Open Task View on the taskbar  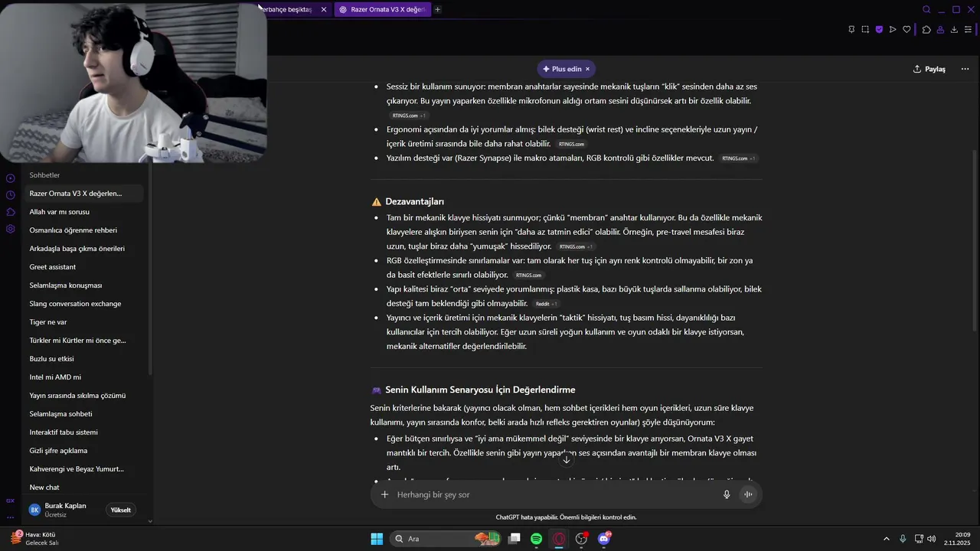[x=514, y=539]
